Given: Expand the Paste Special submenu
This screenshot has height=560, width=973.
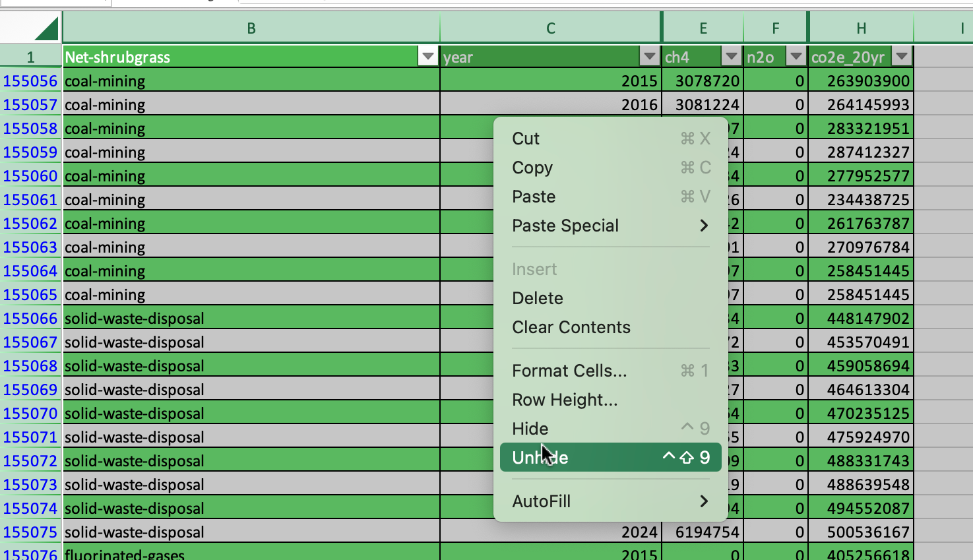Looking at the screenshot, I should click(611, 226).
